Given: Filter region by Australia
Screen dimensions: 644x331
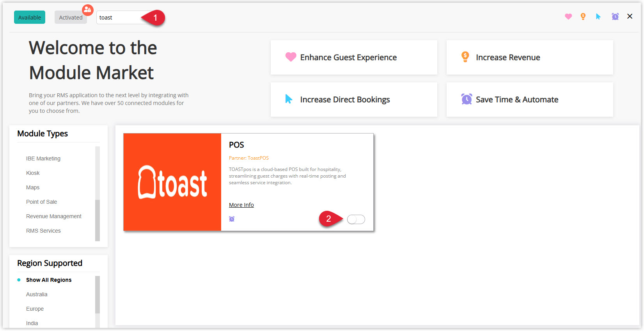Looking at the screenshot, I should click(37, 294).
